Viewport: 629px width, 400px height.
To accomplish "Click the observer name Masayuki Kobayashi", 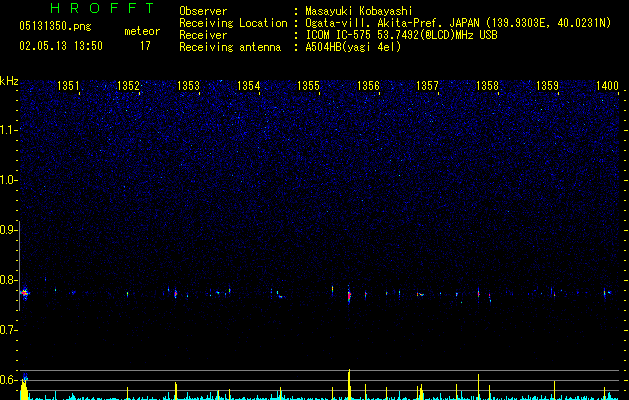I will click(x=359, y=11).
